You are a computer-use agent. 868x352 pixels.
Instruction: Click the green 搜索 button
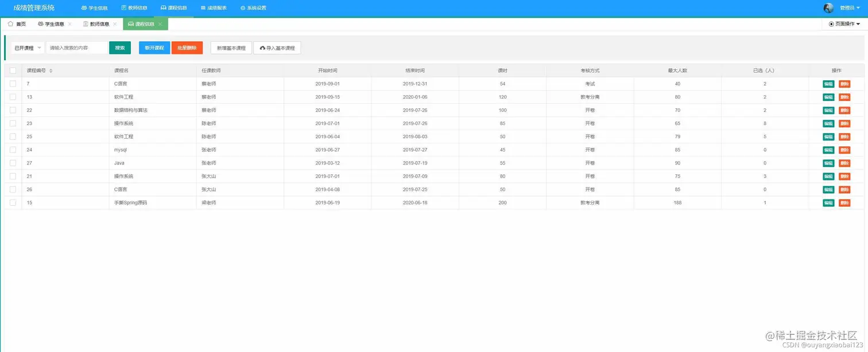pos(120,48)
